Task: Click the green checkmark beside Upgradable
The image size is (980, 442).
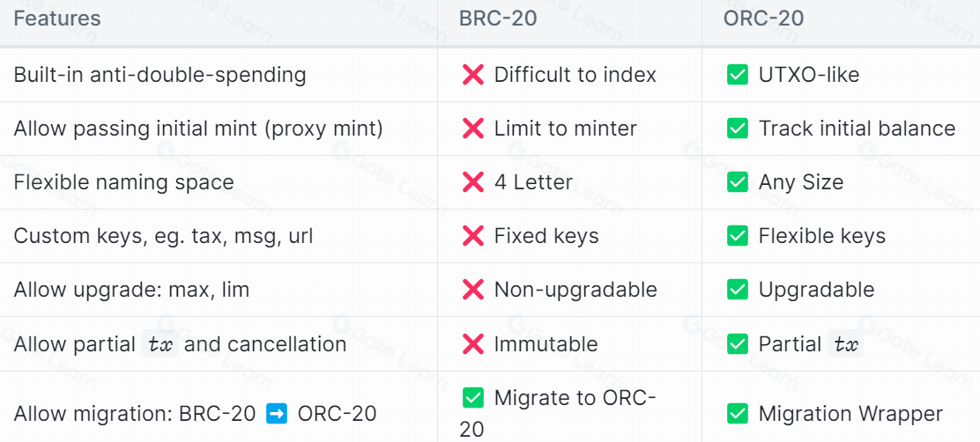Action: click(x=738, y=290)
